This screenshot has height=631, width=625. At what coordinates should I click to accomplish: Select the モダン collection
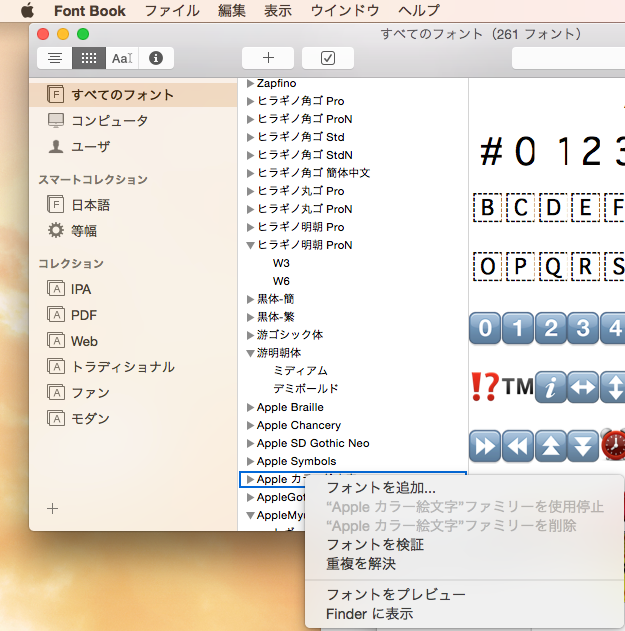[133, 419]
